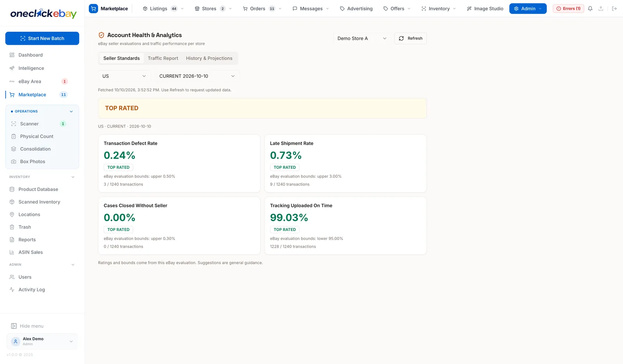Collapse the Inventory sidebar section
Screen dimensions: 623x364
click(x=42, y=177)
